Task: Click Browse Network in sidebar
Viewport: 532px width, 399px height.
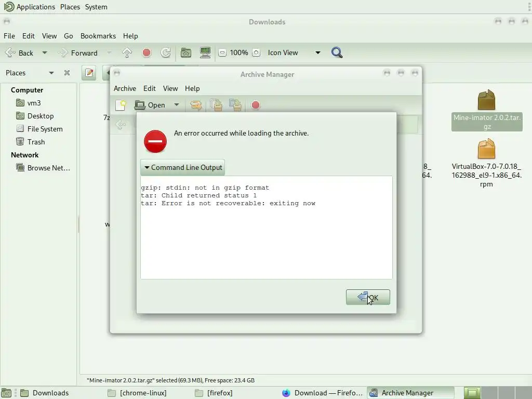Action: pyautogui.click(x=48, y=168)
